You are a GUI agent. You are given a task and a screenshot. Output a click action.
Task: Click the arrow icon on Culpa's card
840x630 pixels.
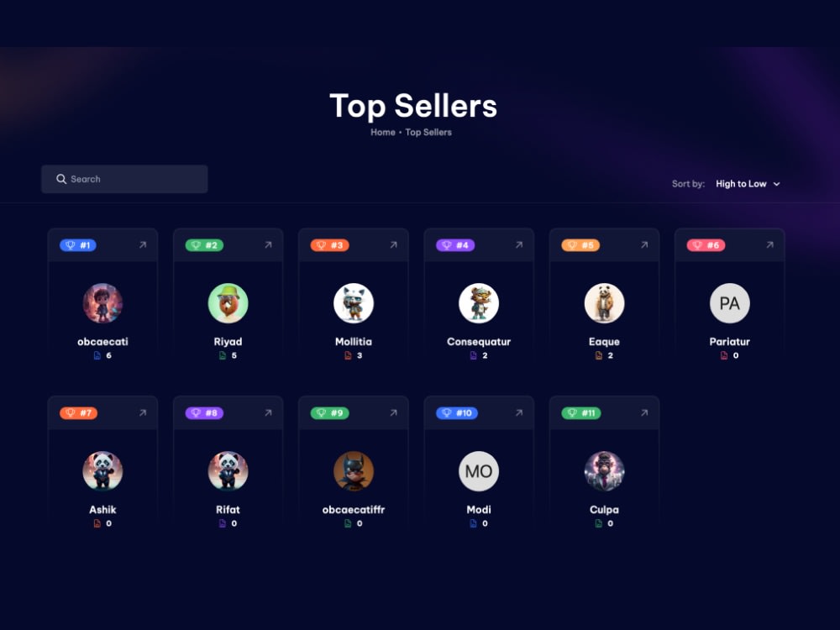(x=644, y=413)
